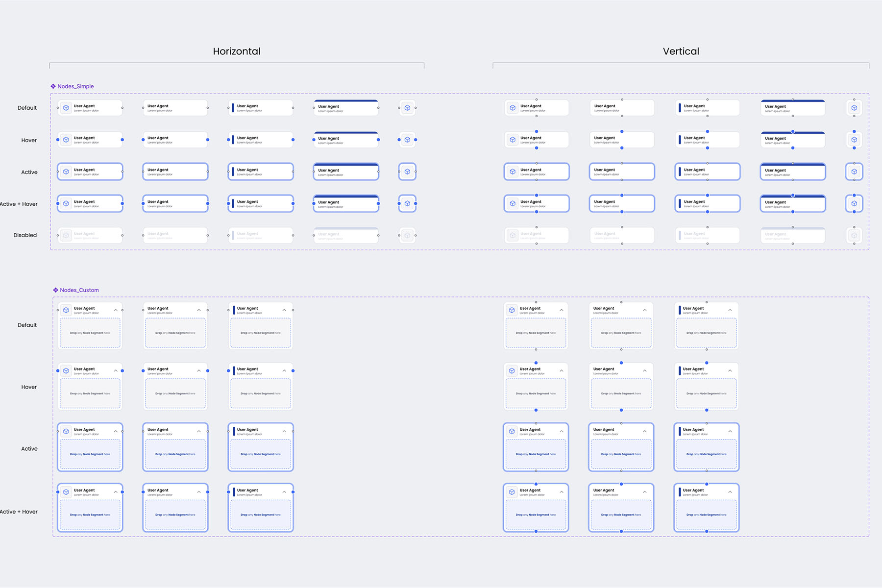This screenshot has height=588, width=882.
Task: Collapse Nodes_Custom Horizontal Active card with left bar
Action: 284,431
